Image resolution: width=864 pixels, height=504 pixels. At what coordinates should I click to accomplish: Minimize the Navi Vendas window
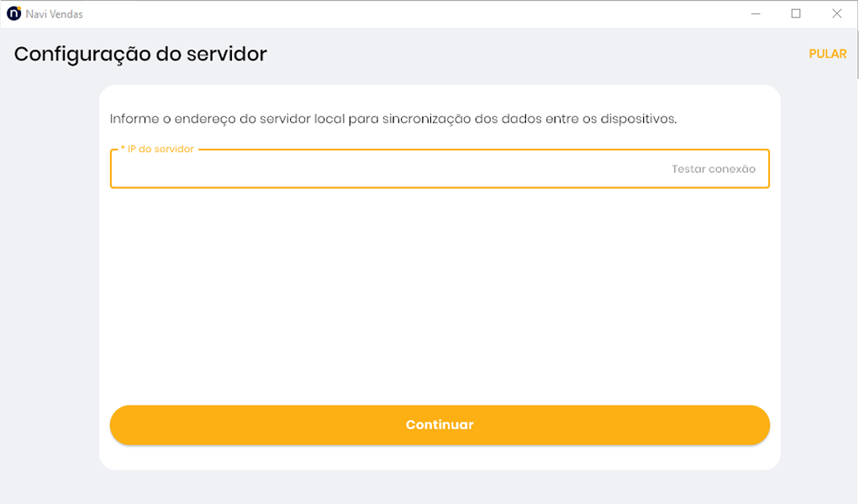coord(756,13)
